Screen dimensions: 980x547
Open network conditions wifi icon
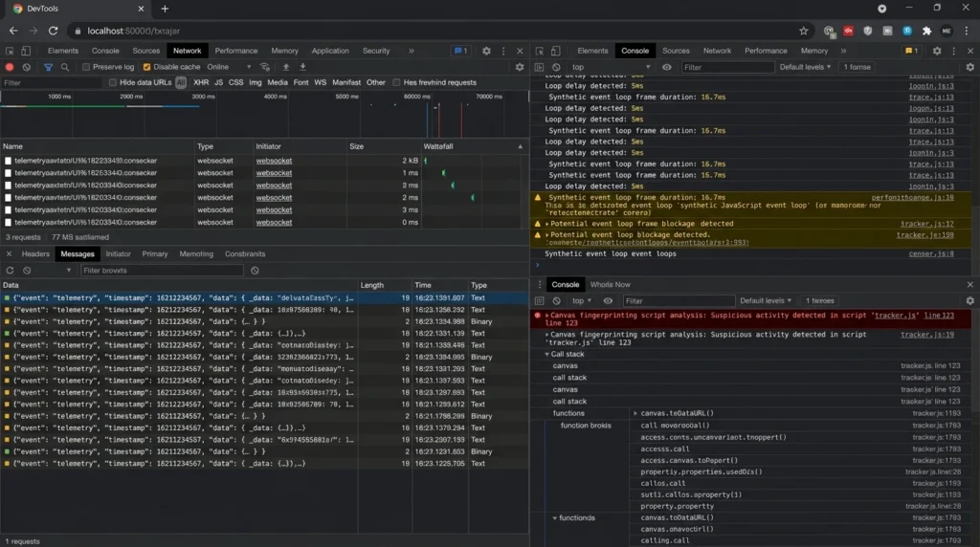(265, 67)
